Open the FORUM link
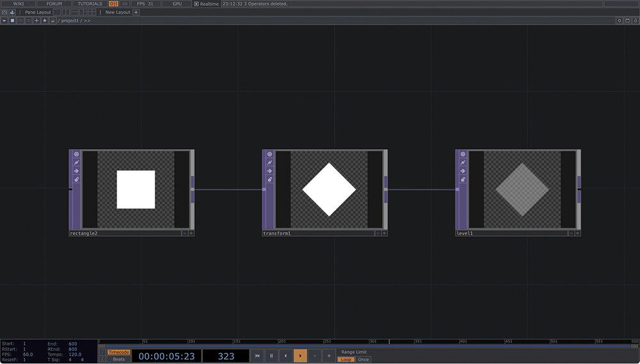The width and height of the screenshot is (640, 364). coord(54,4)
